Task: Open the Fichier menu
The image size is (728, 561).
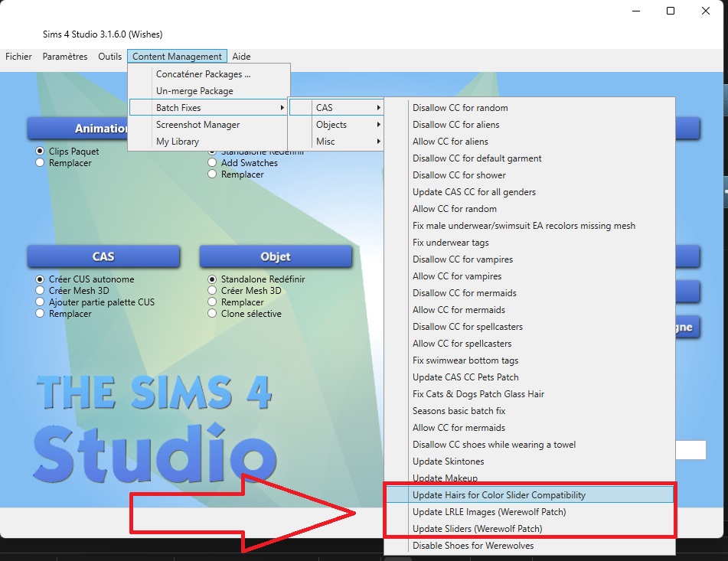Action: (18, 56)
